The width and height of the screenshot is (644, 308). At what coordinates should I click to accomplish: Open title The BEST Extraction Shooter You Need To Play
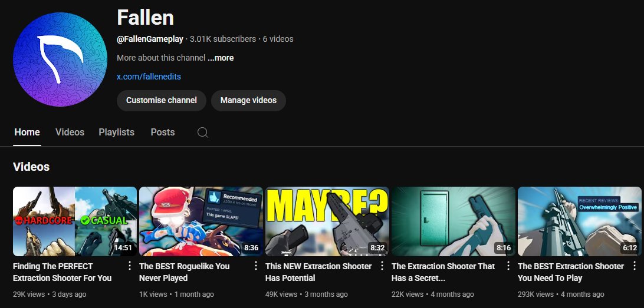(x=571, y=272)
